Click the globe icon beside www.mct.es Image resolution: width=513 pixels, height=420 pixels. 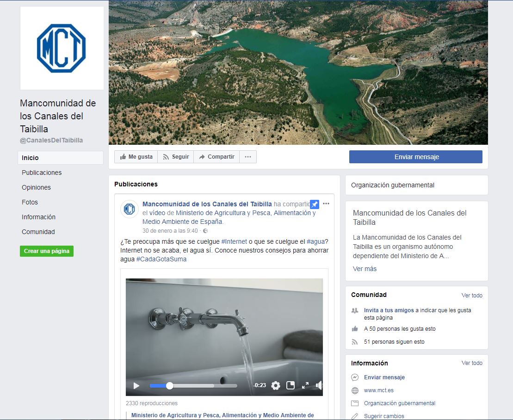(x=355, y=390)
